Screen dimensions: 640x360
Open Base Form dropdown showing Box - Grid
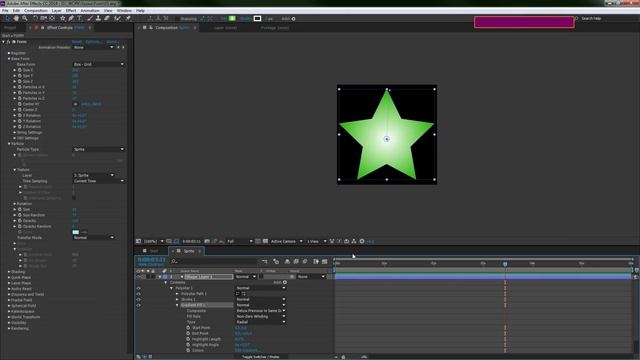pos(98,64)
